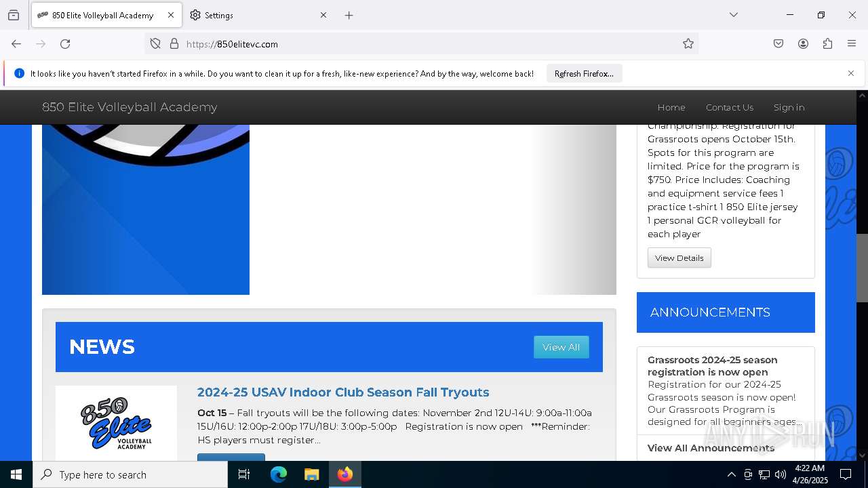Open Contact Us nav link

[730, 107]
